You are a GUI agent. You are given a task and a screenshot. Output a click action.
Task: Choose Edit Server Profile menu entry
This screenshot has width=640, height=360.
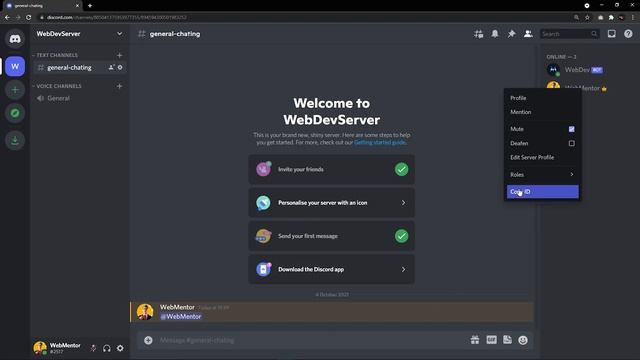click(x=542, y=157)
